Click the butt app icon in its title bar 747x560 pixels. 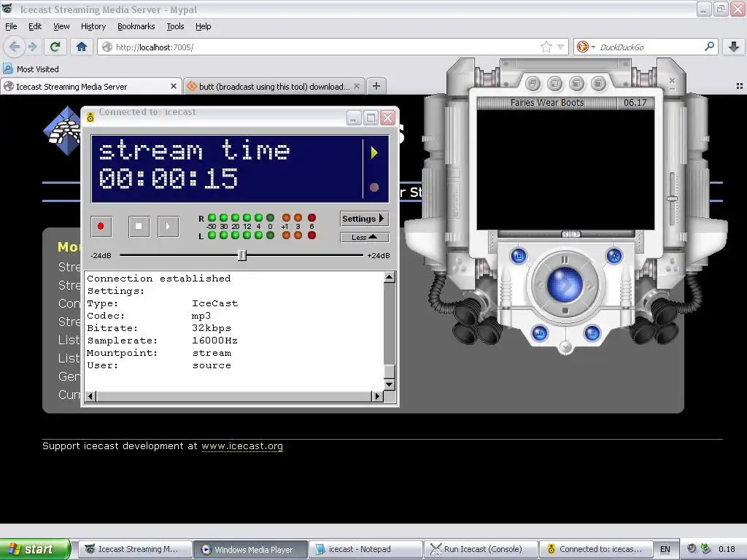90,117
